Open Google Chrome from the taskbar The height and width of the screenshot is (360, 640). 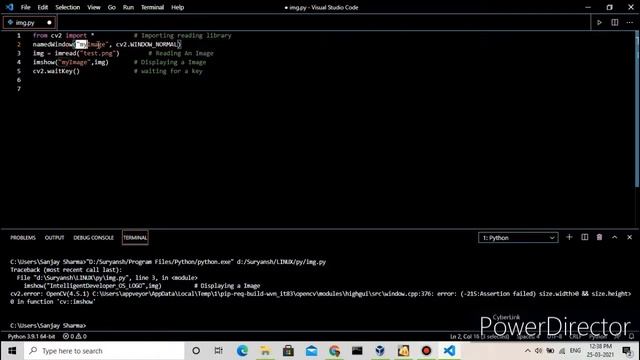(x=334, y=351)
